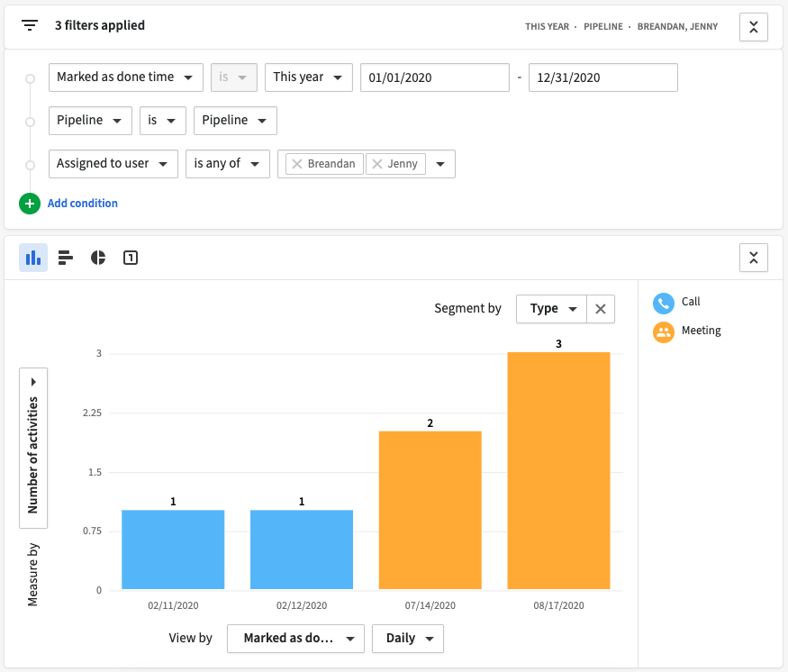The image size is (788, 672).
Task: Click the filter lines icon
Action: point(30,25)
